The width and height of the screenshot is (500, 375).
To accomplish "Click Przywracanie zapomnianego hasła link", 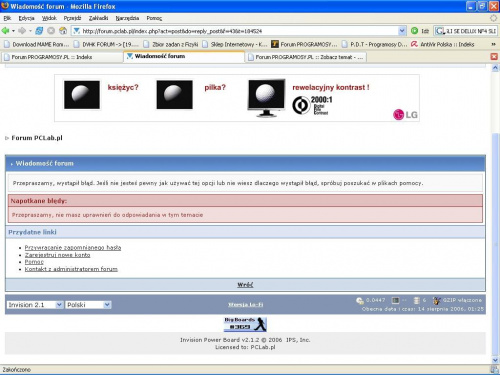I will coord(73,248).
